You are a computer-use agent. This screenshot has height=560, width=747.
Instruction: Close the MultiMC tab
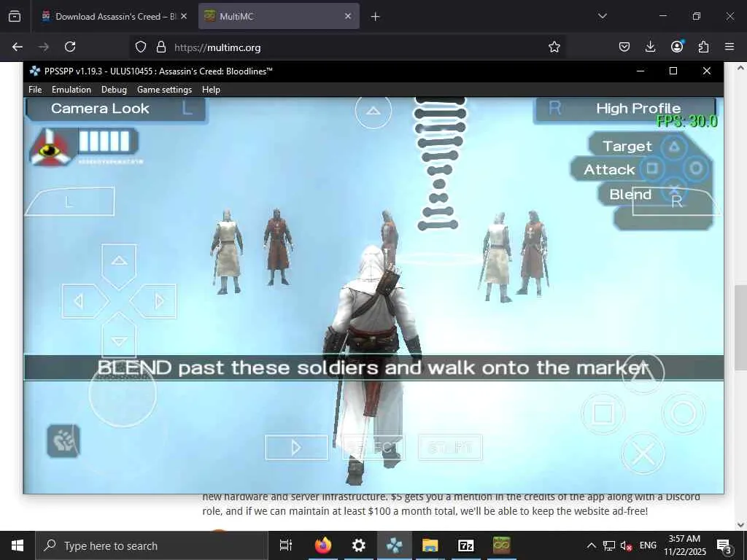click(x=348, y=16)
